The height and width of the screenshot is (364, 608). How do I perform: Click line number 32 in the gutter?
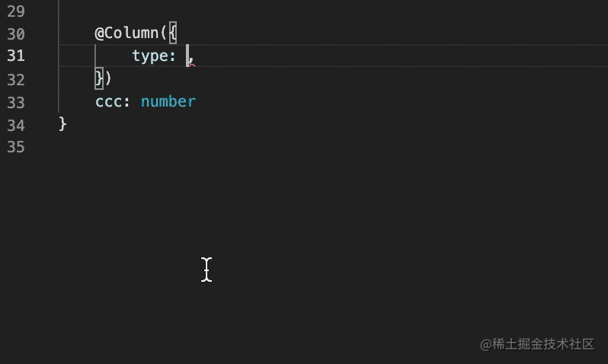pos(15,79)
